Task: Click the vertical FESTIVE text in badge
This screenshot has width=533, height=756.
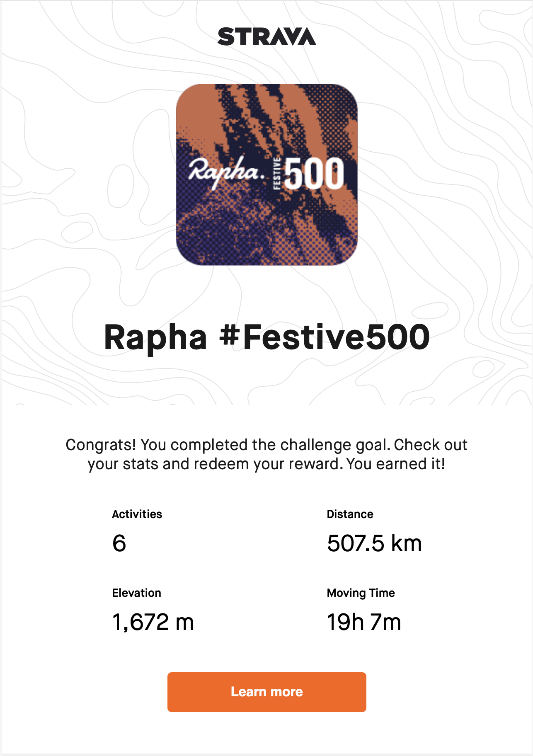Action: tap(277, 173)
